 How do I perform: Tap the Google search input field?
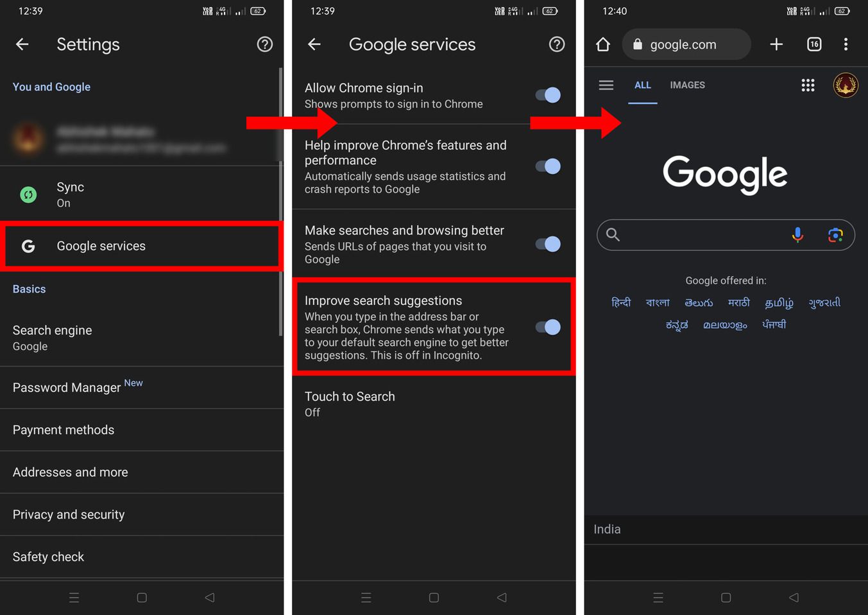point(706,235)
